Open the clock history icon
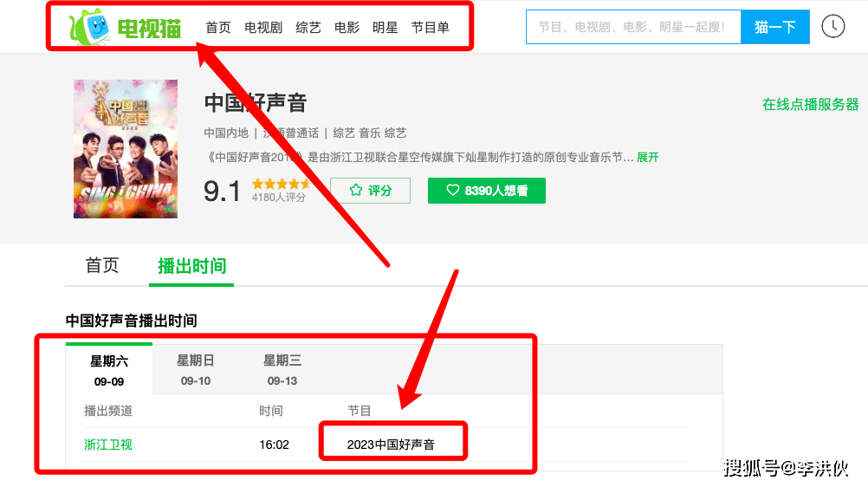Screen dimensions: 868x487 click(832, 27)
